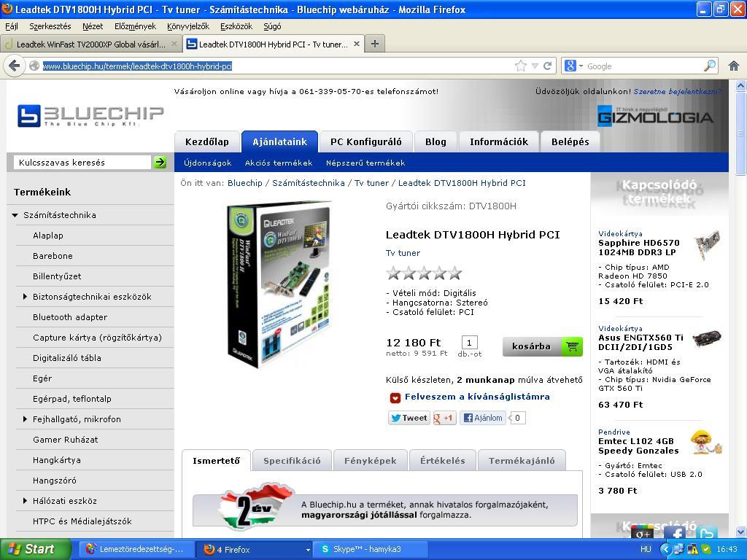747x560 pixels.
Task: Switch to the Értékelés tab
Action: [443, 461]
